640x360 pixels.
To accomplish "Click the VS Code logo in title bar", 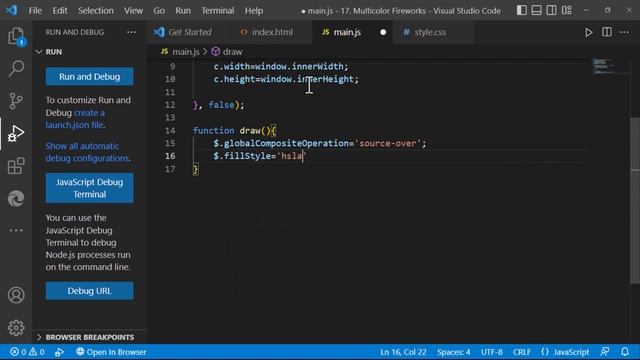I will tap(12, 10).
